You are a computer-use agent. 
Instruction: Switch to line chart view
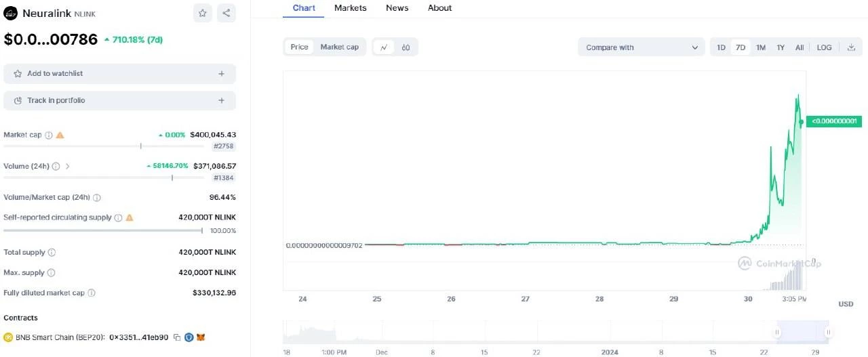coord(384,47)
